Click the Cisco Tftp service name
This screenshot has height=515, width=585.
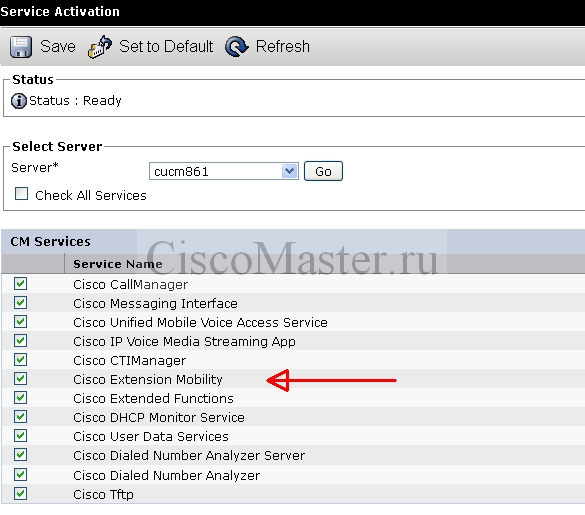(x=103, y=495)
